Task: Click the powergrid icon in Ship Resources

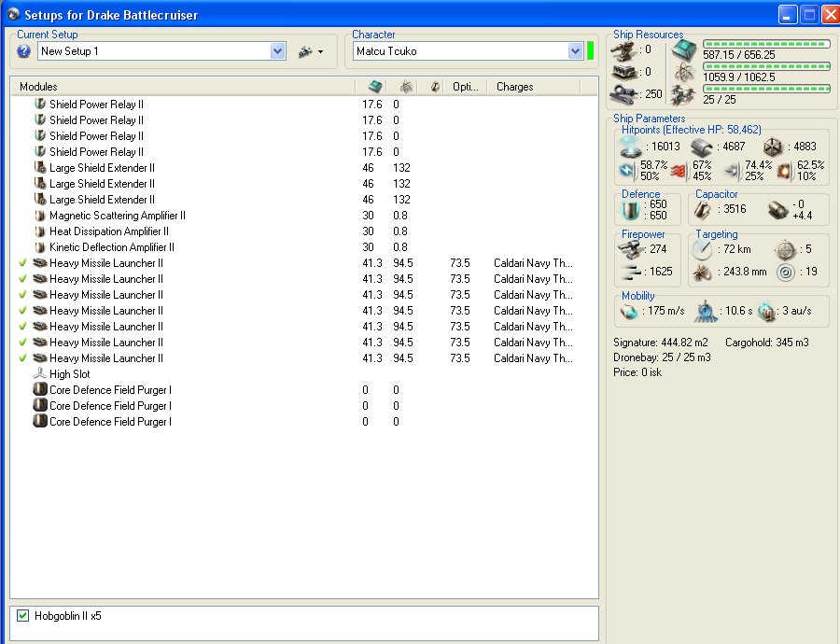Action: click(684, 72)
